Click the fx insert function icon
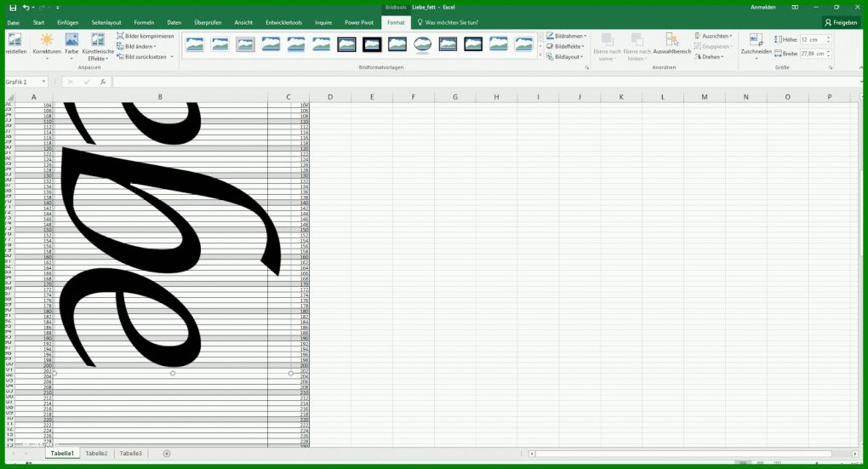 tap(103, 82)
